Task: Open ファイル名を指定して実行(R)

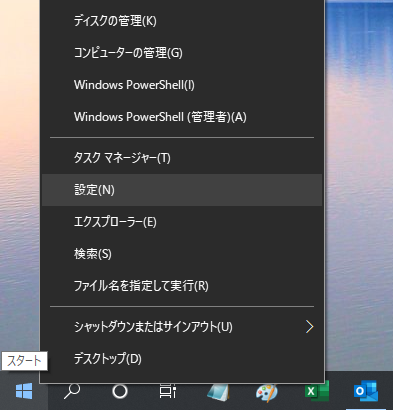Action: coord(182,286)
